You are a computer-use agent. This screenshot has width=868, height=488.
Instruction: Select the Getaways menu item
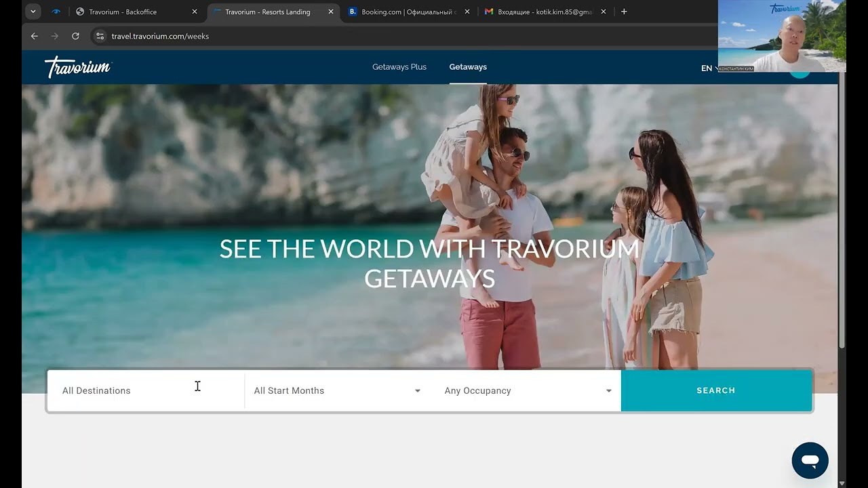click(x=468, y=67)
